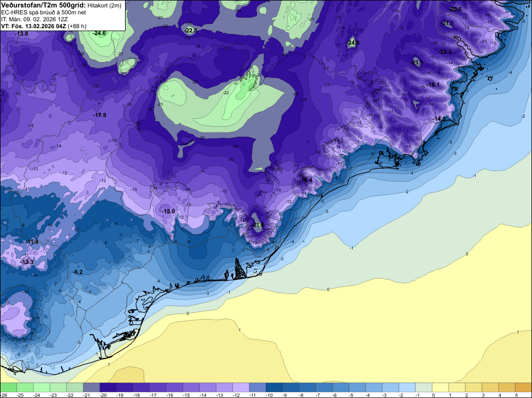The image size is (532, 398).
Task: Select the legend swatch labeled -6
Action: pos(341,387)
